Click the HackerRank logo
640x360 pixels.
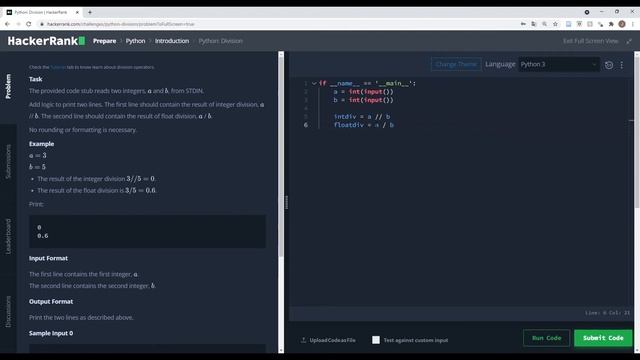click(46, 41)
